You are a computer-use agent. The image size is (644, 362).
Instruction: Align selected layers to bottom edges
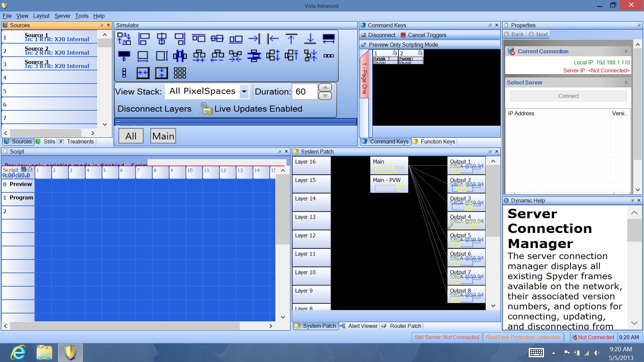point(236,39)
